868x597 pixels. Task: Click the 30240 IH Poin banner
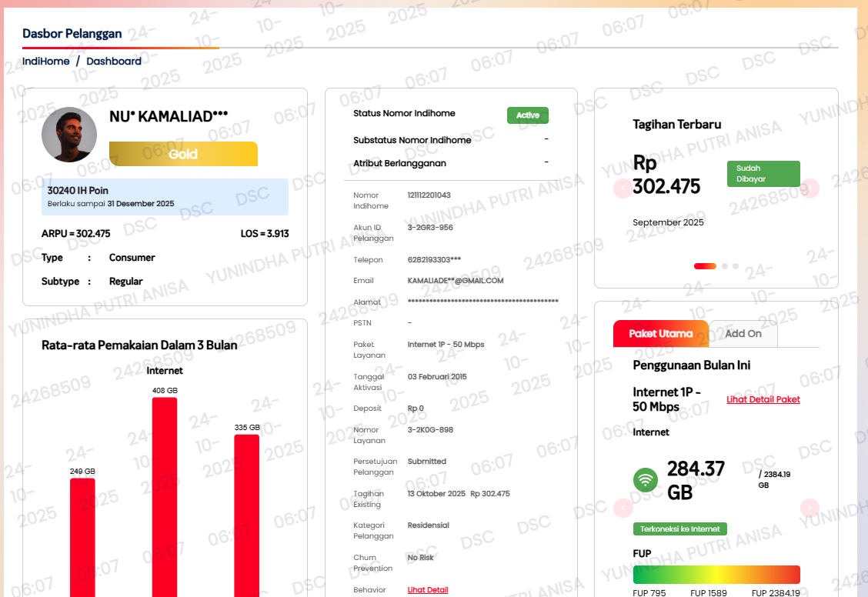point(165,196)
